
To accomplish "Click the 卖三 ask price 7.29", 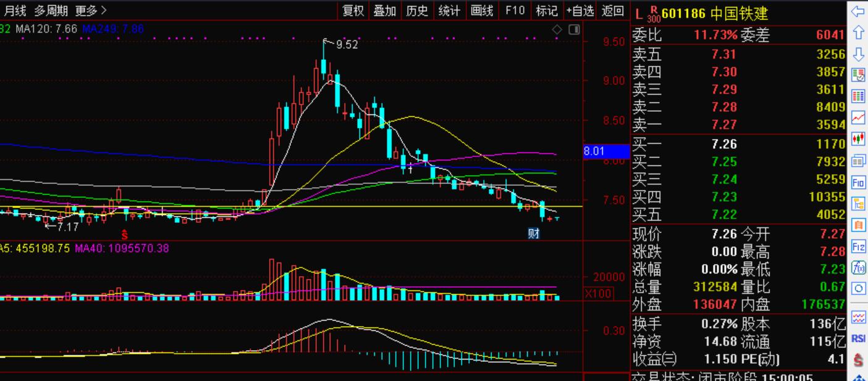I will [724, 90].
